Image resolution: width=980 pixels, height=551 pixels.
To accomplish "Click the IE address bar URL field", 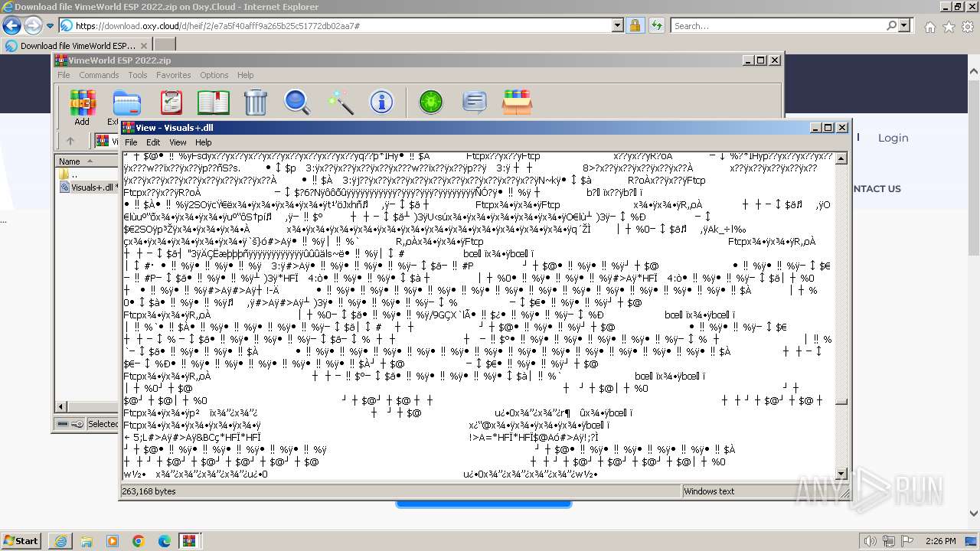I will 342,25.
